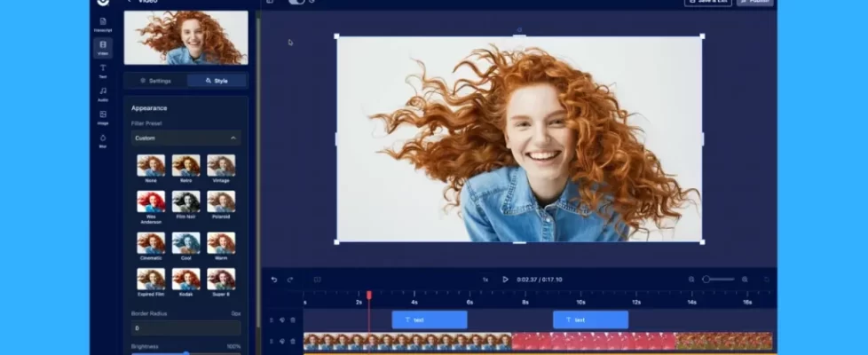Switch to the Style tab
This screenshot has height=355, width=868.
pyautogui.click(x=217, y=81)
